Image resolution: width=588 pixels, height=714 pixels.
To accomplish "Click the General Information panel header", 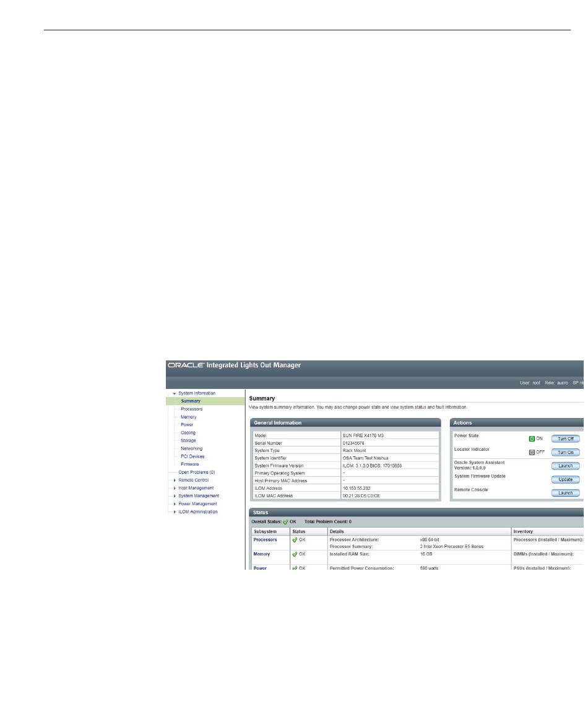I will coord(345,423).
